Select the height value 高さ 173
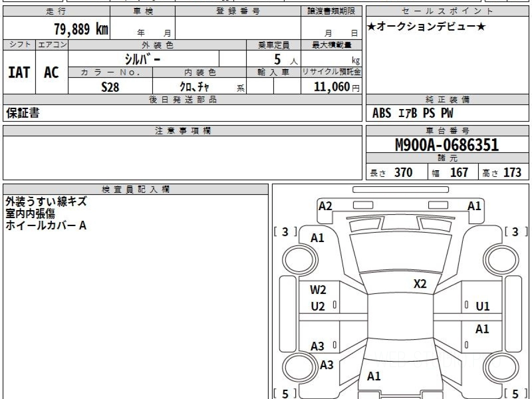 (x=502, y=172)
